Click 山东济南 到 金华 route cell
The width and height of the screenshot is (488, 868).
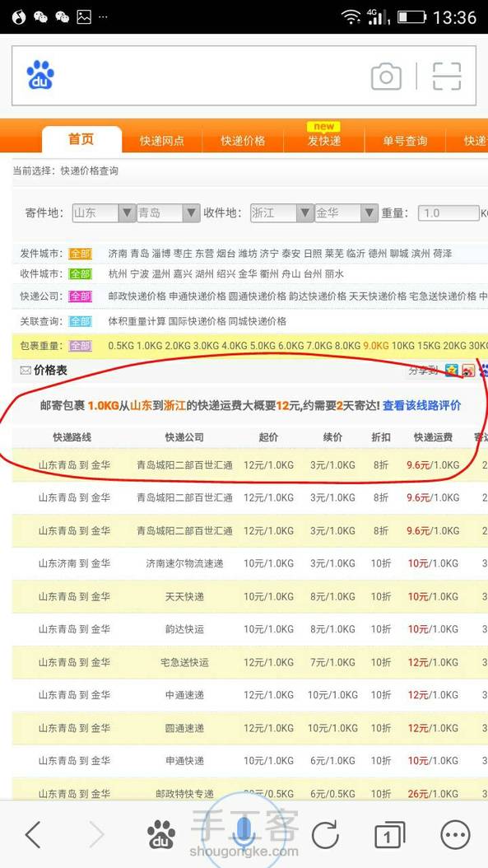[x=74, y=563]
